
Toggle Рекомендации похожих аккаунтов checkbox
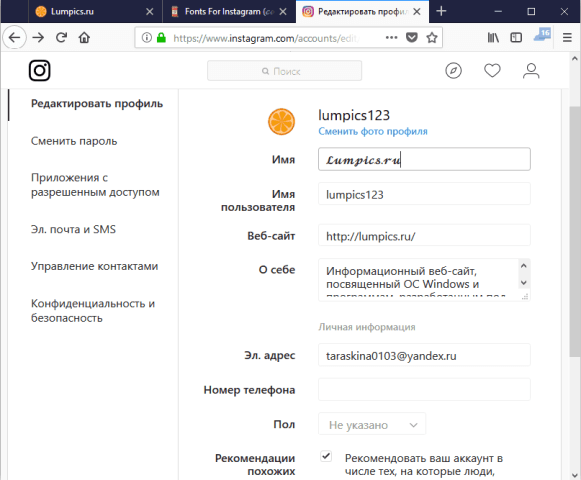click(x=326, y=456)
